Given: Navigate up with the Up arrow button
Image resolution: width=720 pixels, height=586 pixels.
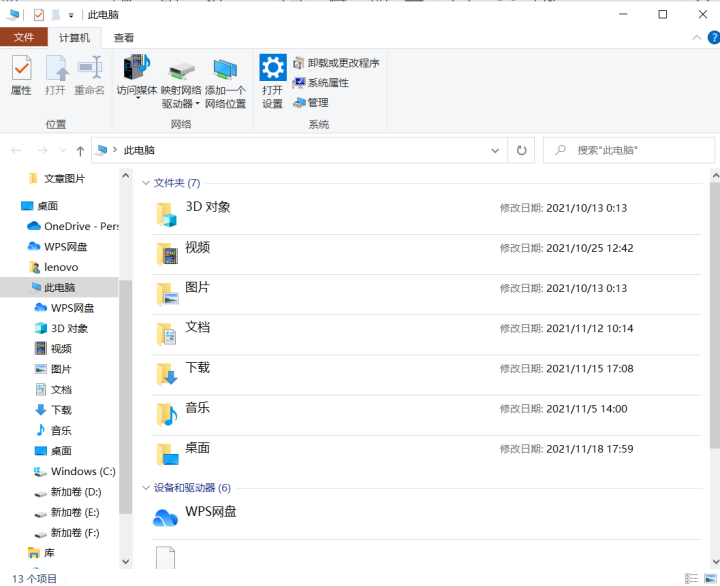Looking at the screenshot, I should coord(80,151).
